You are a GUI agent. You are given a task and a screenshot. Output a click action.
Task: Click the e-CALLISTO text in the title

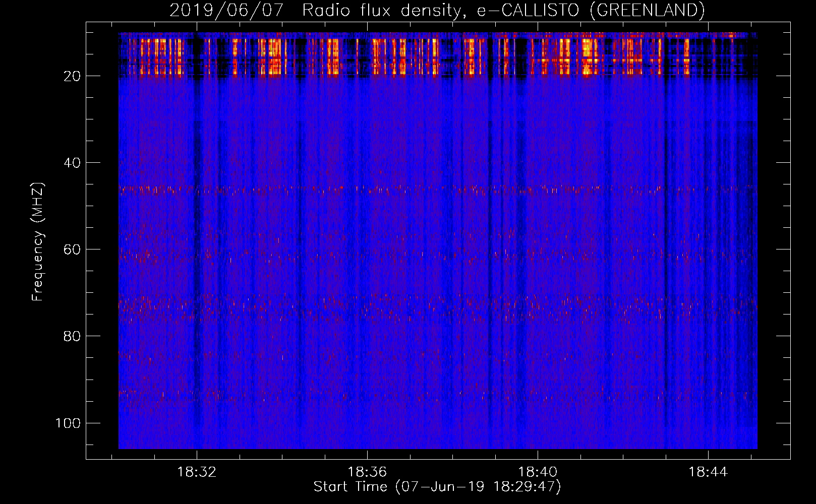tap(528, 10)
